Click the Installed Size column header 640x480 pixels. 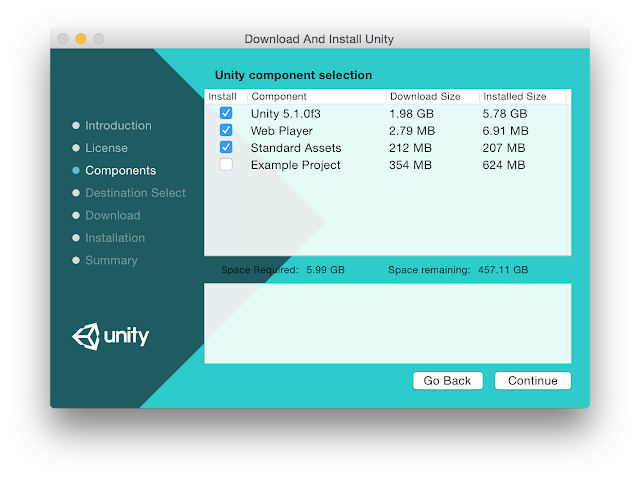515,96
